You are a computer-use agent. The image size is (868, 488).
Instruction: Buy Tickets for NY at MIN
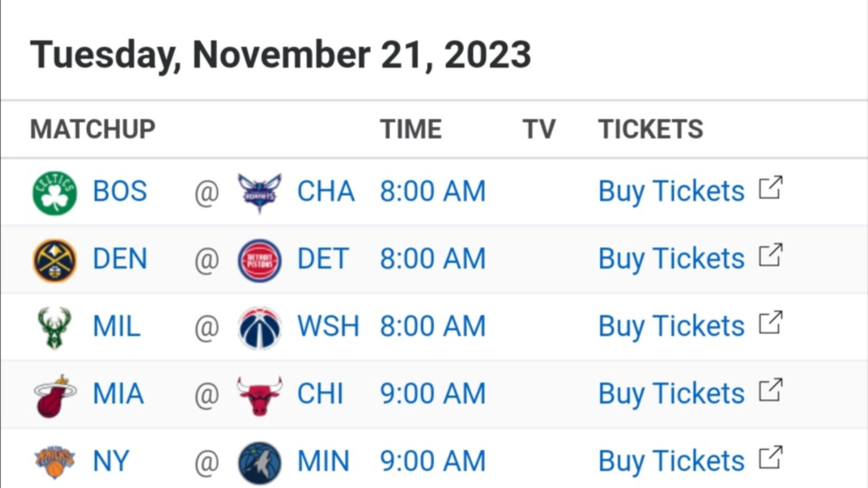coord(671,461)
